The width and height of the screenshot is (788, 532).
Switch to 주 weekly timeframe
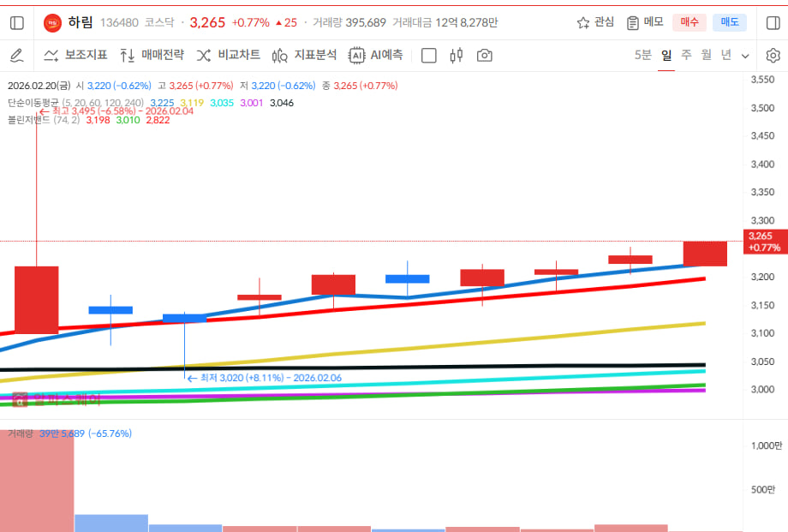point(686,56)
